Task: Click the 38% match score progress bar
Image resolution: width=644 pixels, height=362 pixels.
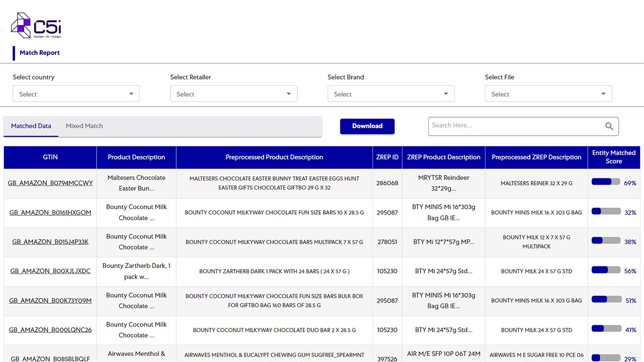Action: (606, 241)
